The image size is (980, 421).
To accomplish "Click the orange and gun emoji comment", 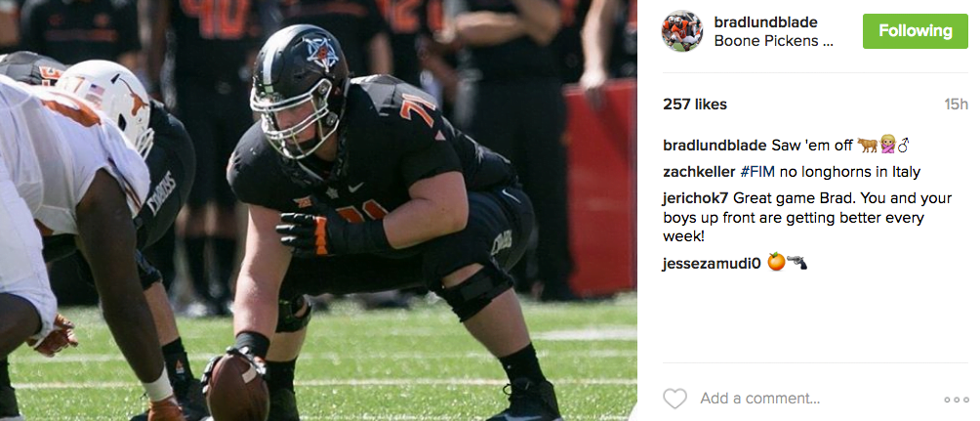I will tap(788, 264).
